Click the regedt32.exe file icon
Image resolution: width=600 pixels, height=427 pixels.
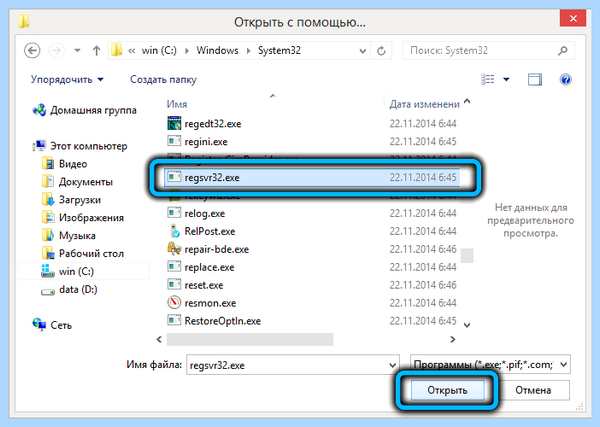pos(174,123)
